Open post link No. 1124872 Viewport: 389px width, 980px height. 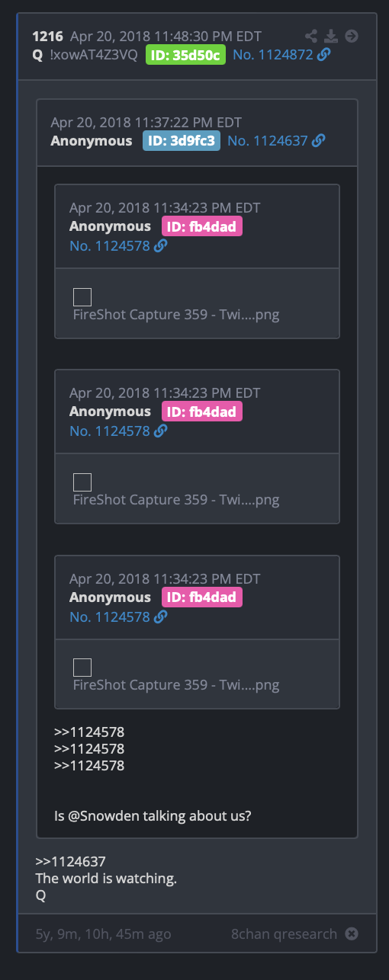click(x=273, y=55)
